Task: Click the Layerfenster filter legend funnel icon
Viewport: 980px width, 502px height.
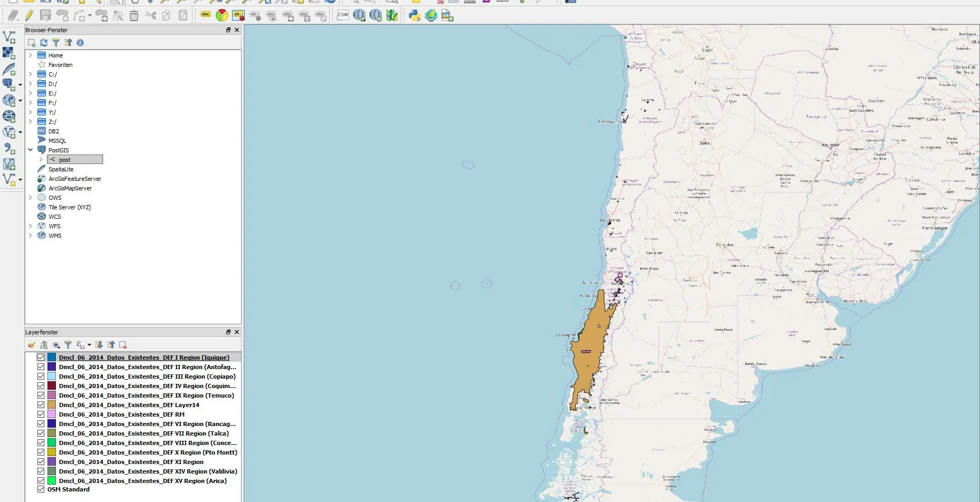Action: click(x=68, y=345)
